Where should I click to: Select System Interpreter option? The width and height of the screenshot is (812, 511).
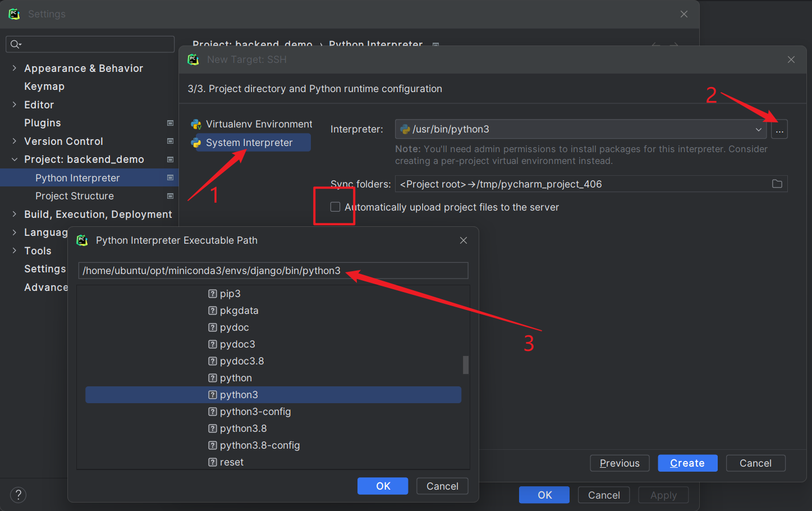point(249,143)
